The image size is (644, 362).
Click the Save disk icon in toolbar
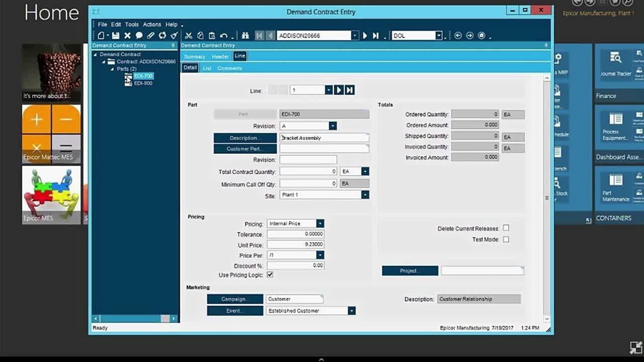pyautogui.click(x=116, y=36)
